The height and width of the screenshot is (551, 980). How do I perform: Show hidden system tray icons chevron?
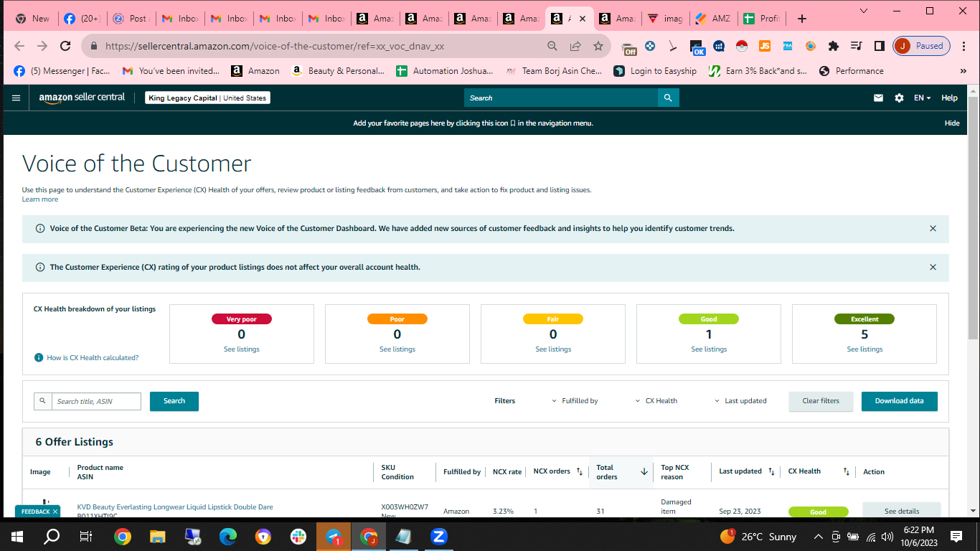point(818,537)
